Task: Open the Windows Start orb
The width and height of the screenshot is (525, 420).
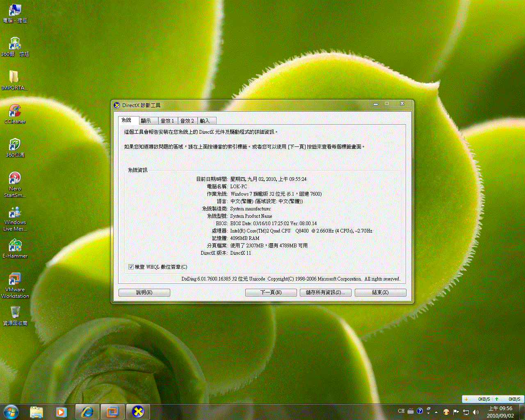Action: [x=11, y=412]
